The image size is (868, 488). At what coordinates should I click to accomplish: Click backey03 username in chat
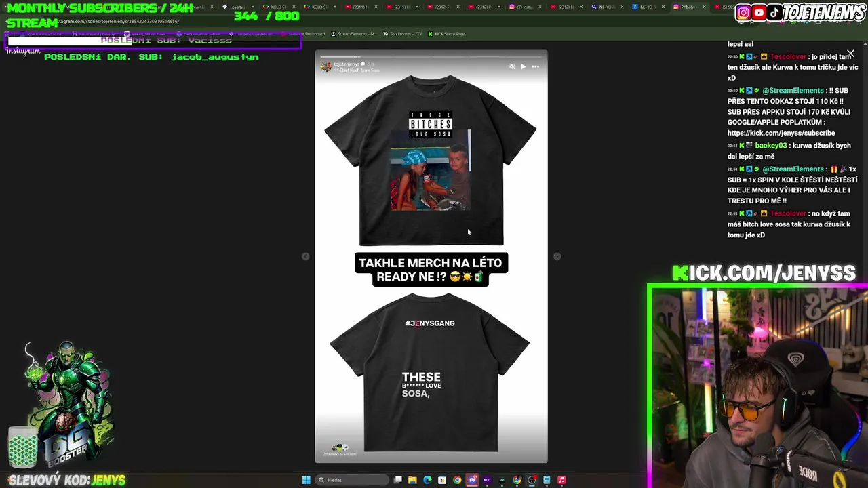coord(771,146)
